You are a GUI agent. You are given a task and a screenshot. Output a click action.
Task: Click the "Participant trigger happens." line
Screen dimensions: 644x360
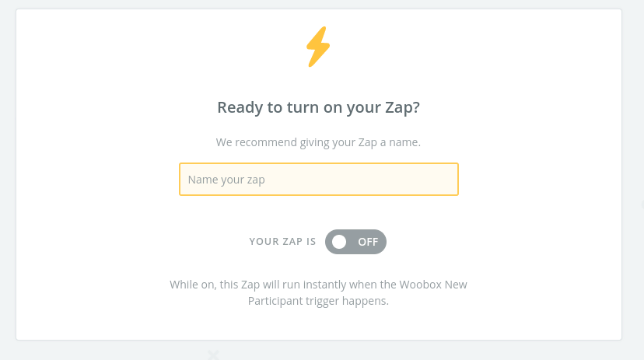point(318,301)
